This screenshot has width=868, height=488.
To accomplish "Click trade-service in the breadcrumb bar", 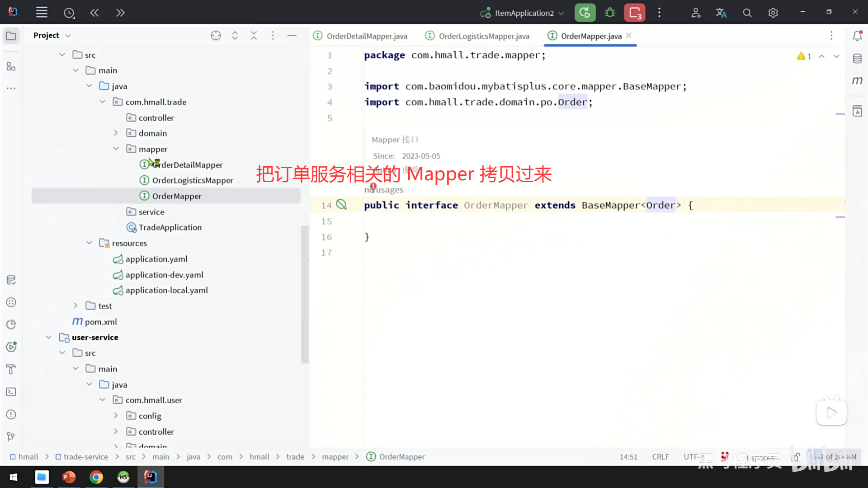I will 85,457.
